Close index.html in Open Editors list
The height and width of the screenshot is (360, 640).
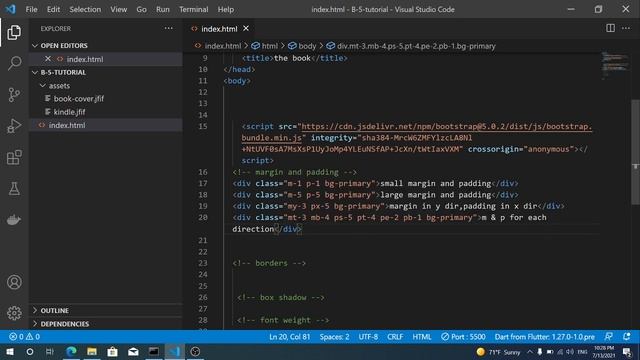[48, 59]
